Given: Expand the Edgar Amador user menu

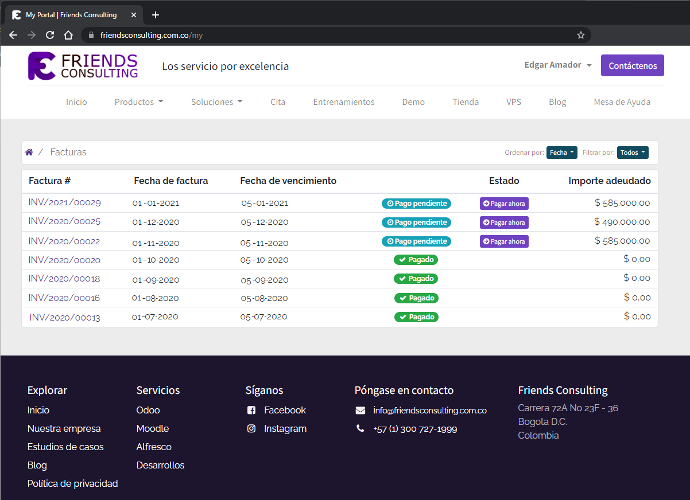Looking at the screenshot, I should (x=558, y=66).
